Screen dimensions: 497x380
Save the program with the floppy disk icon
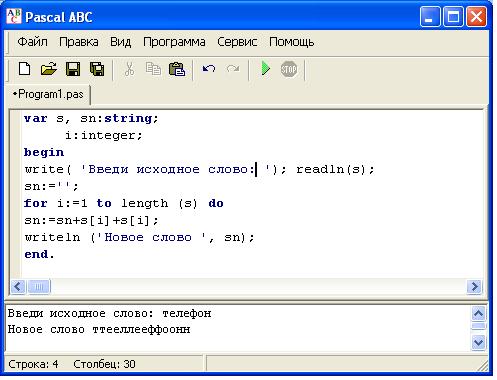(73, 69)
